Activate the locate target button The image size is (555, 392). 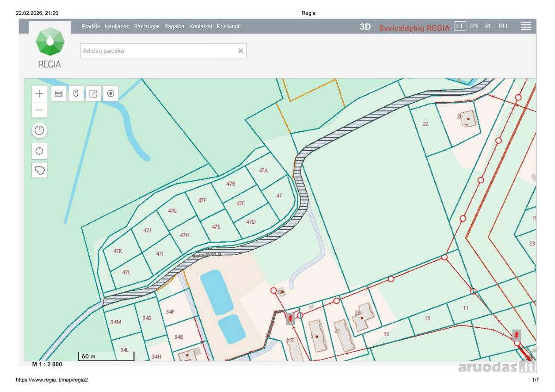[111, 94]
